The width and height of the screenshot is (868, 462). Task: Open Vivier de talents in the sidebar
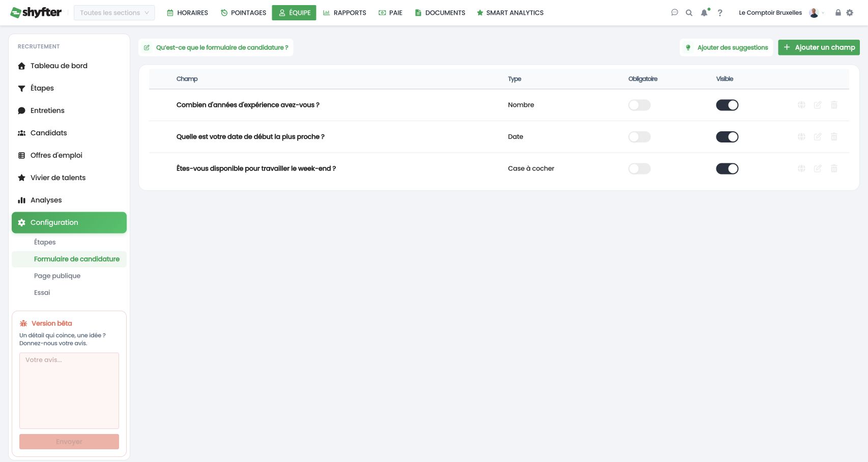69,178
